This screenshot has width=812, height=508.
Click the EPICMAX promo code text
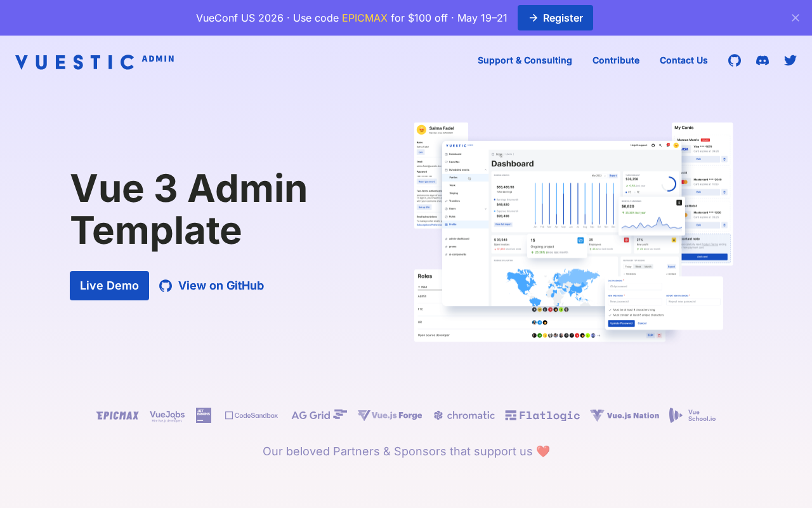tap(365, 18)
